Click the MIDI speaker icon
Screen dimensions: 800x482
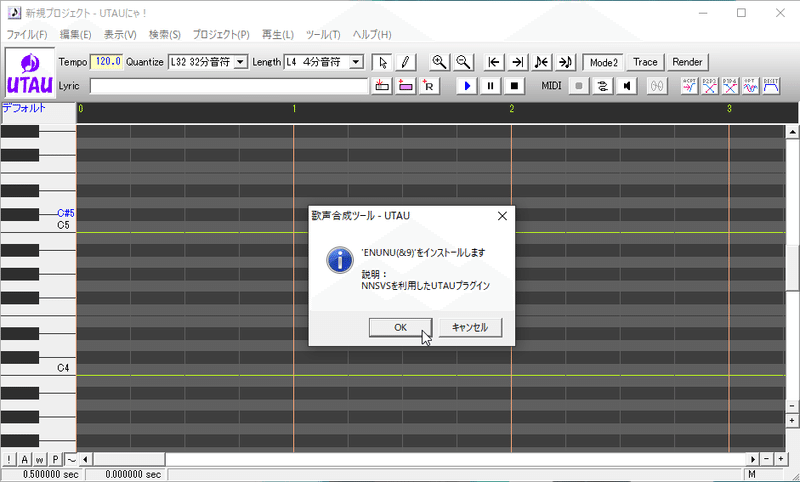(x=627, y=86)
